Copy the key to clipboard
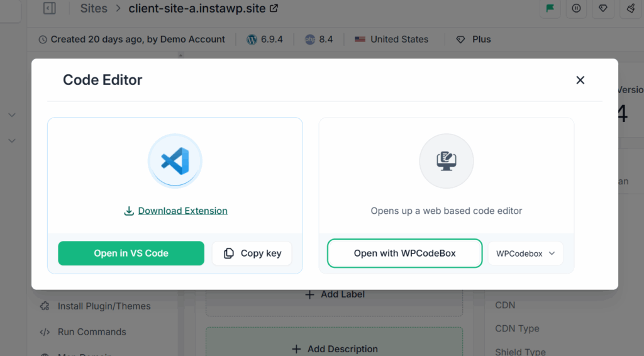Screen dimensions: 644x356 click(252, 253)
